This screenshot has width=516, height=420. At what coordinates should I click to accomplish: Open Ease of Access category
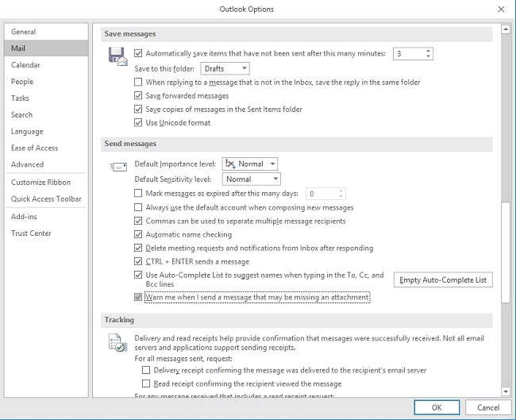46,148
